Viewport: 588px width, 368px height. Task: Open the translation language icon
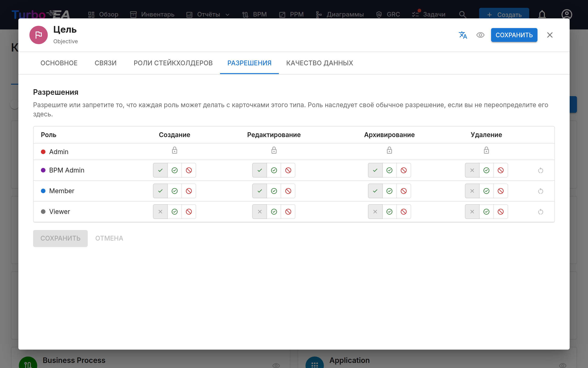coord(463,35)
